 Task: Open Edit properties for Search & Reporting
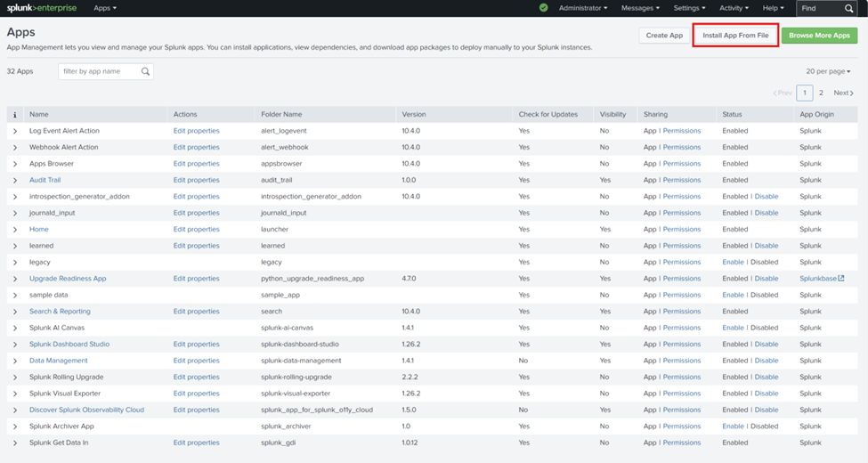pos(196,312)
